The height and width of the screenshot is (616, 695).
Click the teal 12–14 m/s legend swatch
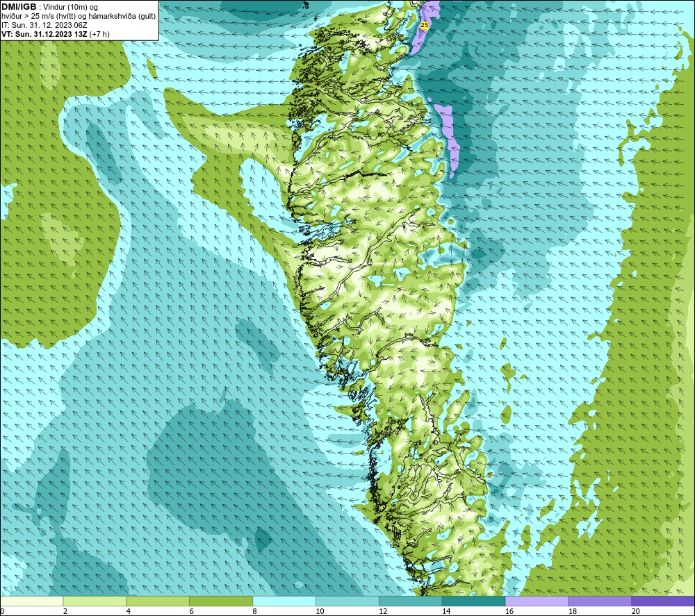coord(411,601)
